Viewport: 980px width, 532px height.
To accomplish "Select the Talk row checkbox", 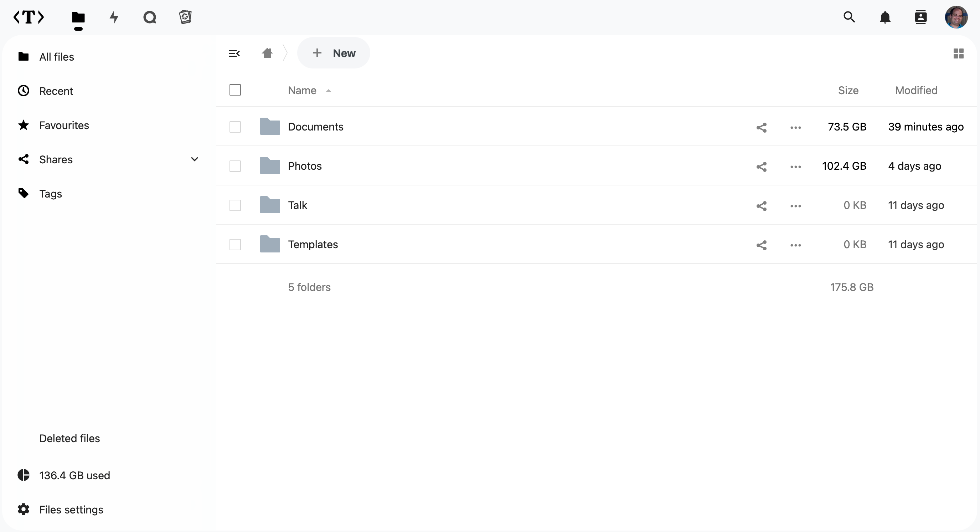I will point(235,205).
